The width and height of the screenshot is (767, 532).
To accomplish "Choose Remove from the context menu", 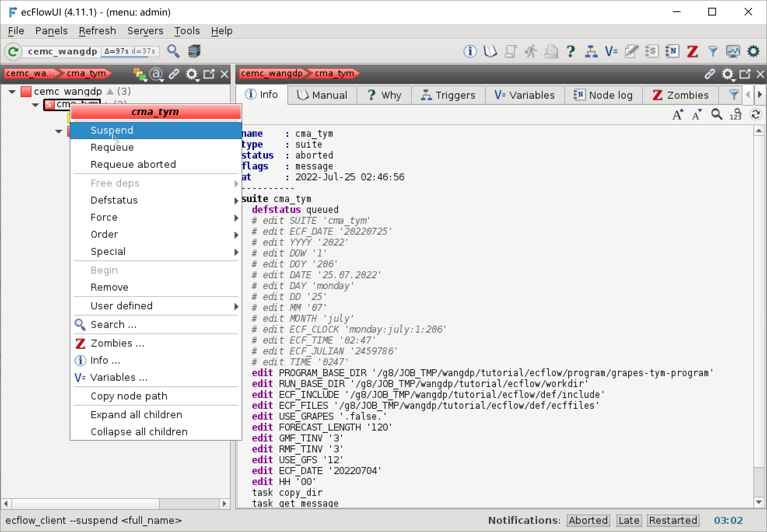I will point(156,287).
